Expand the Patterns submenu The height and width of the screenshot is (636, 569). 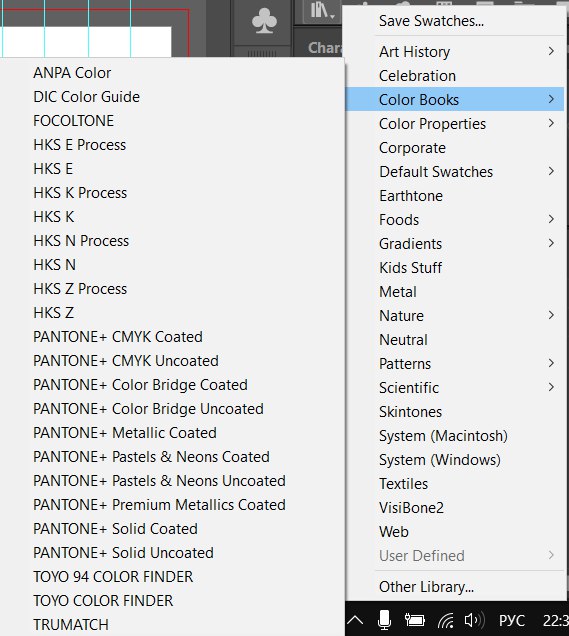click(x=455, y=363)
